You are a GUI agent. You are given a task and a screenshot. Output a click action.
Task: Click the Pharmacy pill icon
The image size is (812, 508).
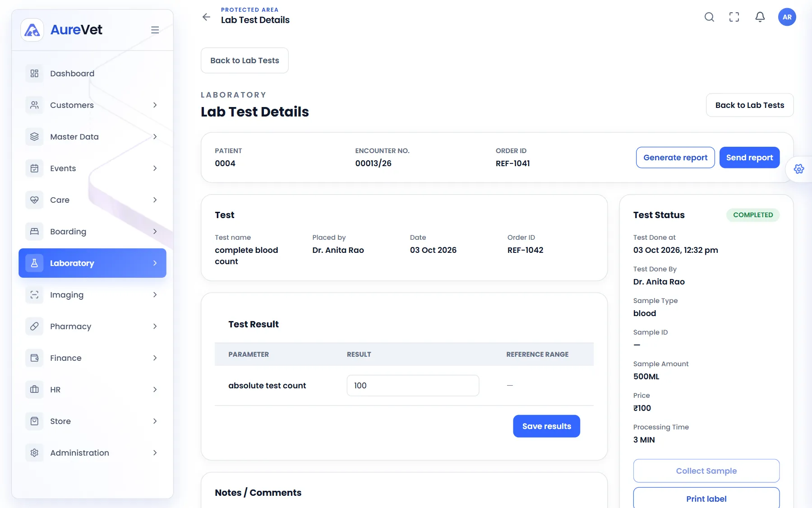(x=34, y=326)
